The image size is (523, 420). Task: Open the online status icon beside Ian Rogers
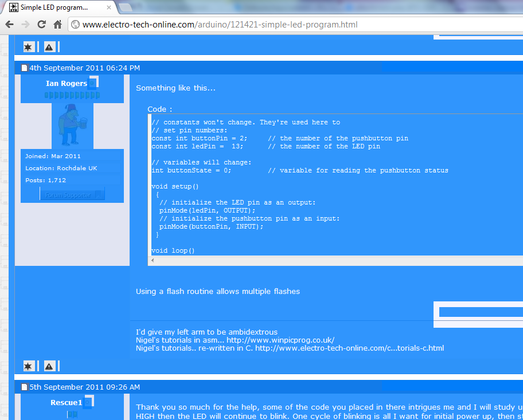92,83
